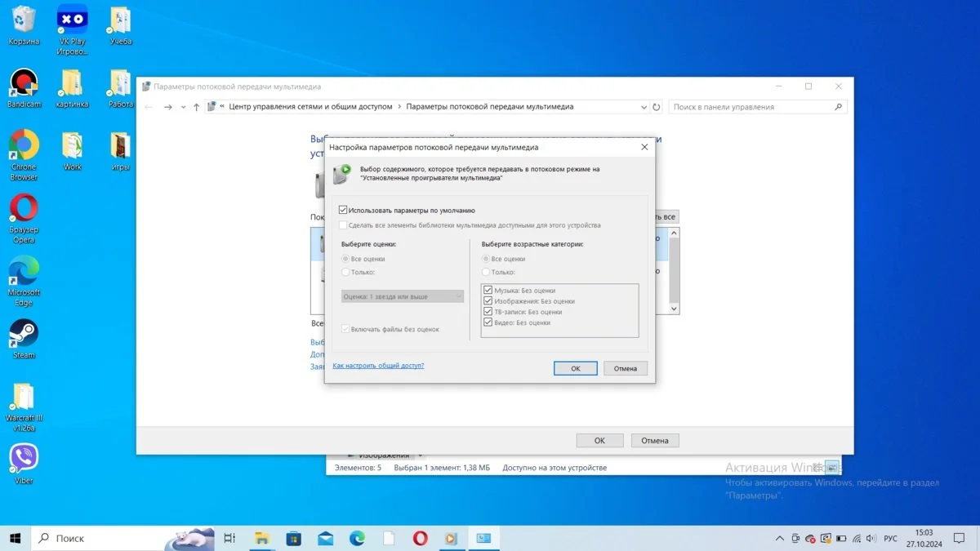The height and width of the screenshot is (551, 980).
Task: Open Microsoft Store from the taskbar
Action: pyautogui.click(x=294, y=538)
